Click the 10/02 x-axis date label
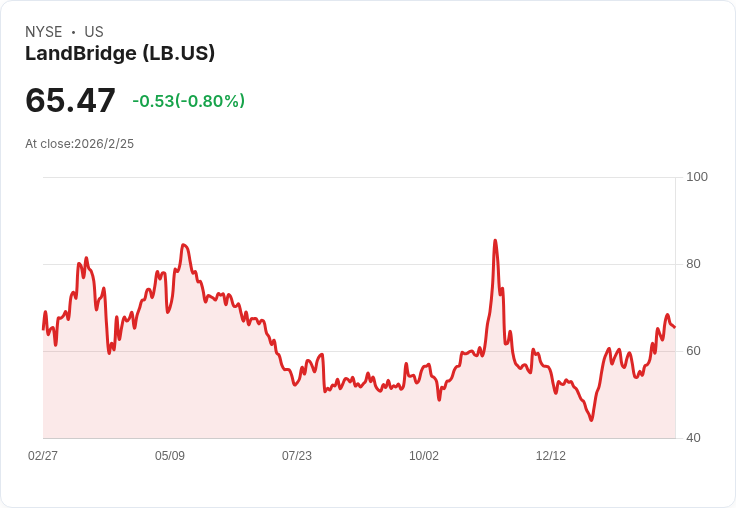The height and width of the screenshot is (508, 736). (424, 455)
